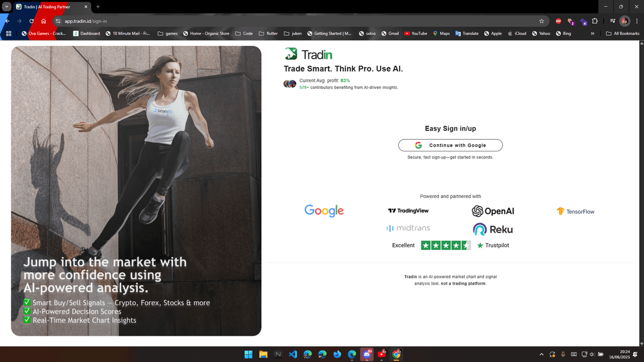Viewport: 644px width, 362px height.
Task: Open the Reku partner logo
Action: click(x=493, y=229)
